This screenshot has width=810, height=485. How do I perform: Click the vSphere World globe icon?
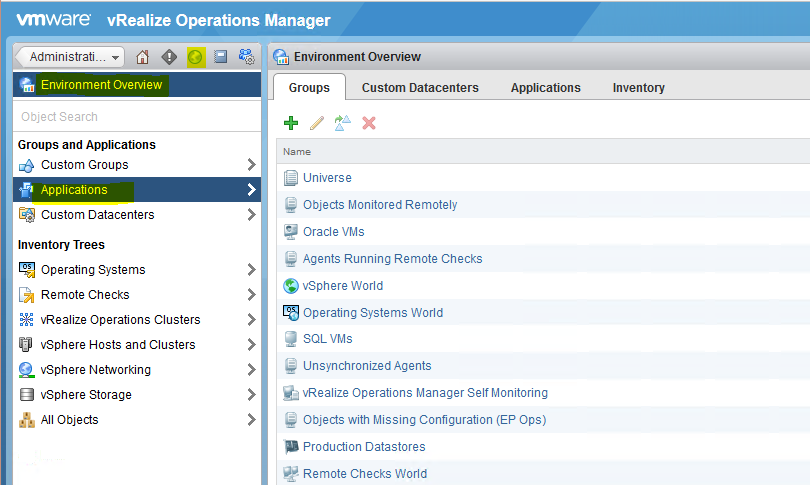291,286
